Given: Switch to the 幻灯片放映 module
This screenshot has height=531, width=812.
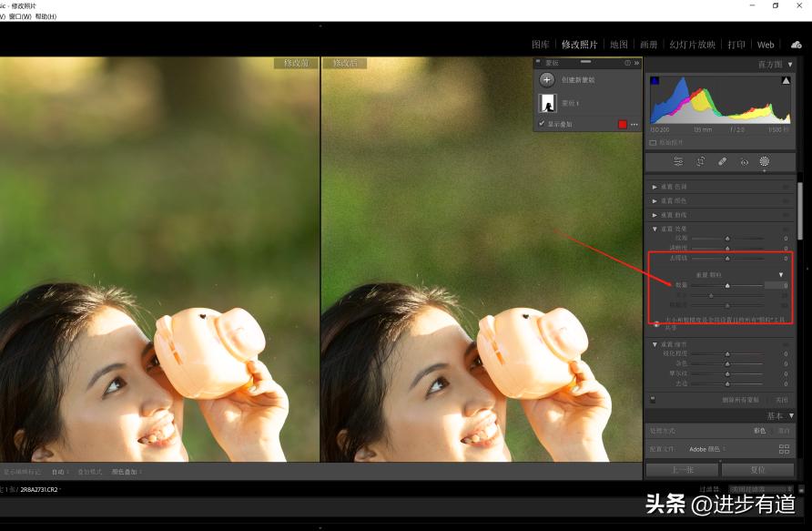Looking at the screenshot, I should click(x=693, y=45).
